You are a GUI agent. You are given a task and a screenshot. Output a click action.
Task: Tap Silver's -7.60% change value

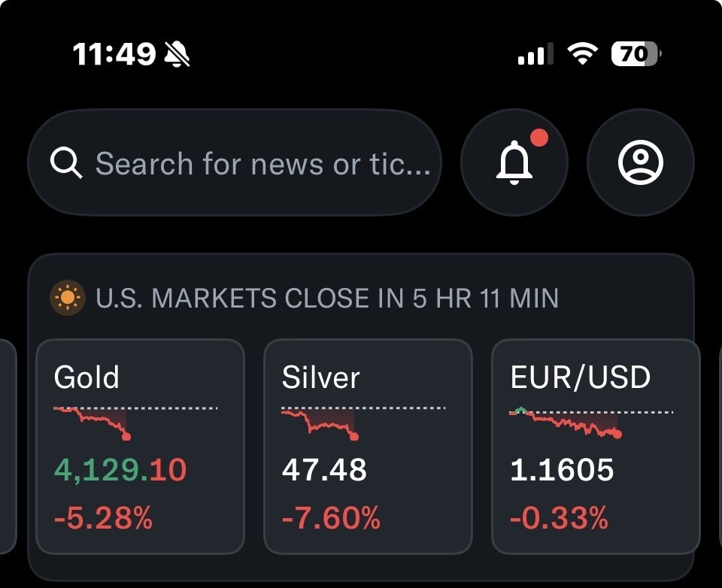click(x=331, y=518)
